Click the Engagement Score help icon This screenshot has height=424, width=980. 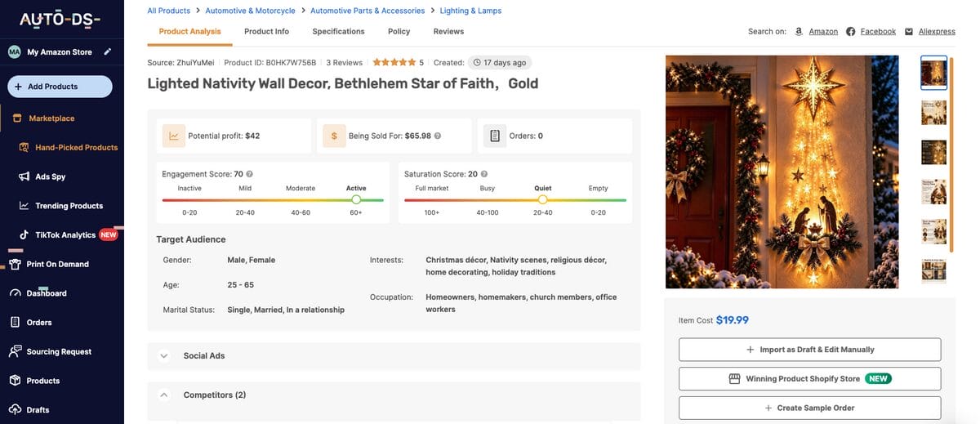(249, 174)
